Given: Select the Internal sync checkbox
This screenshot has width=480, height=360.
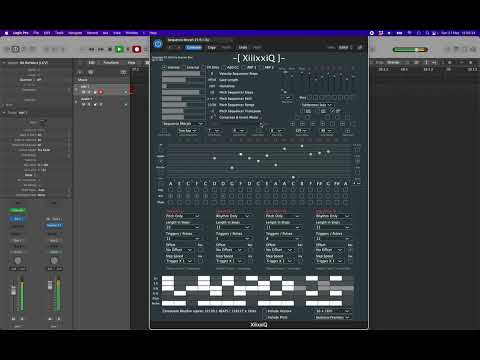Looking at the screenshot, I should point(164,68).
